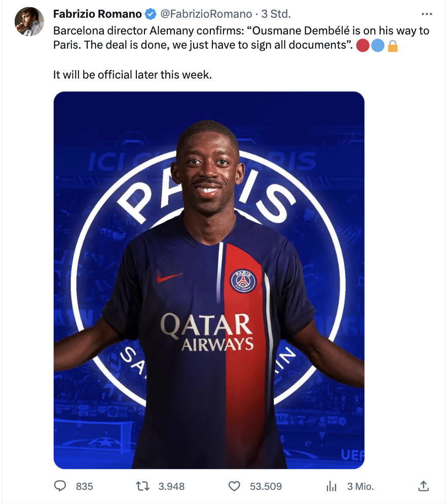Open the reply speech bubble icon

[x=60, y=486]
